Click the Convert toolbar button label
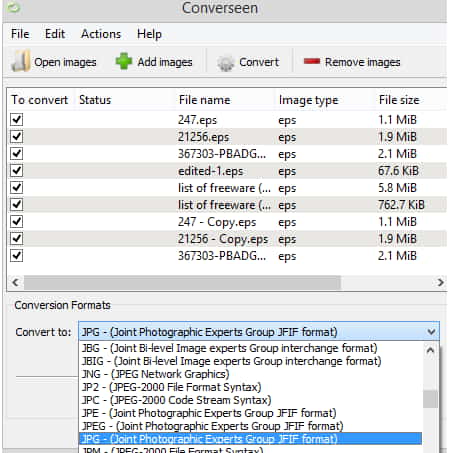The image size is (450, 453). tap(259, 62)
